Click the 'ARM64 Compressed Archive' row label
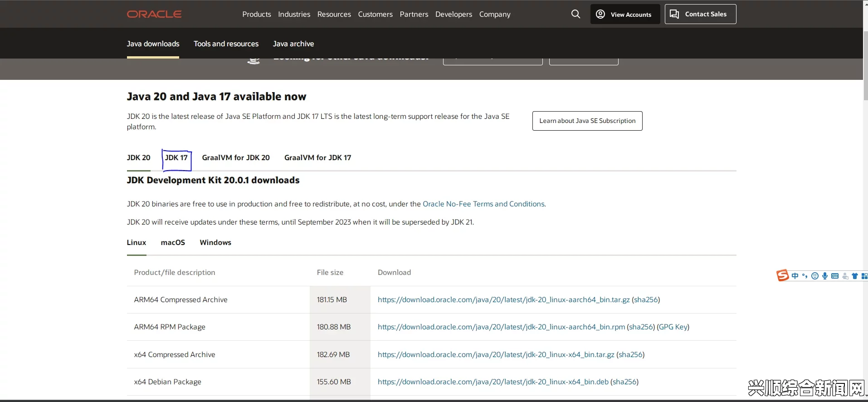 tap(180, 299)
